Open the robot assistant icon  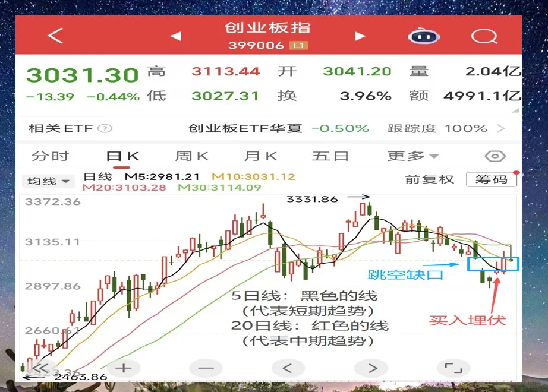click(424, 36)
